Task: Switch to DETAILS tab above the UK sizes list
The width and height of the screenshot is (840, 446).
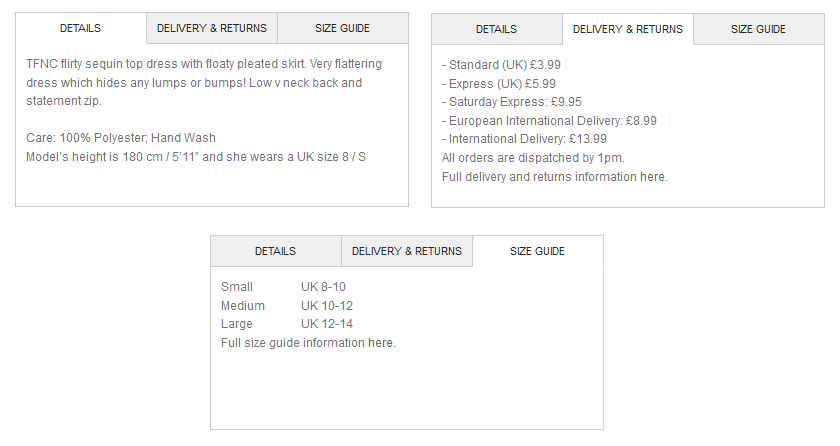Action: tap(275, 251)
